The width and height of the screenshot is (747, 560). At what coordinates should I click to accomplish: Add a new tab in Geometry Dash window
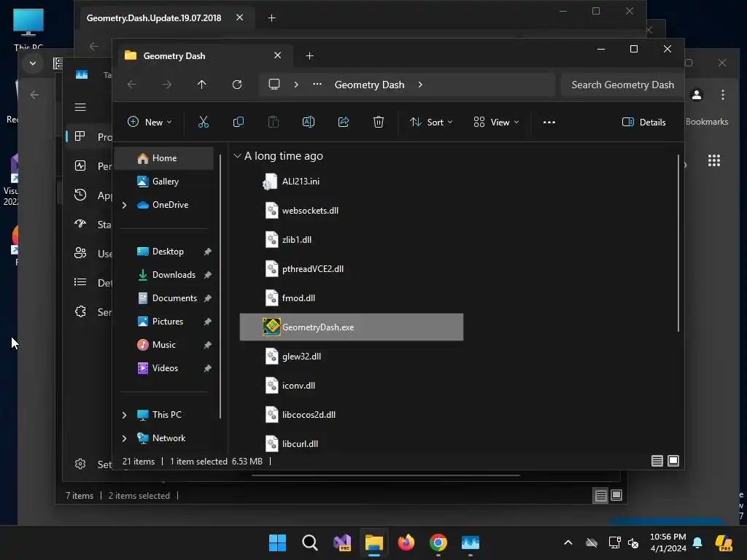point(309,55)
